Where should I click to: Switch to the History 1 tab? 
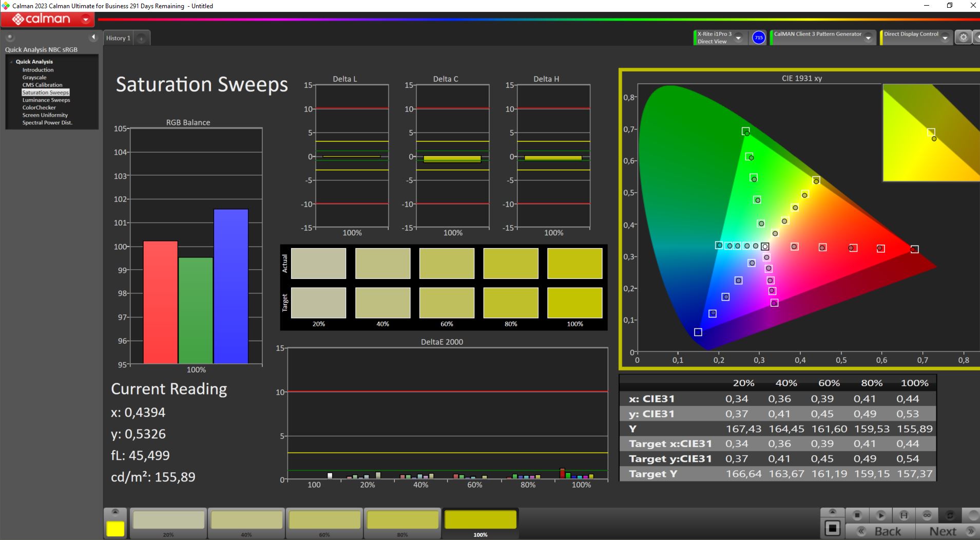(x=118, y=38)
